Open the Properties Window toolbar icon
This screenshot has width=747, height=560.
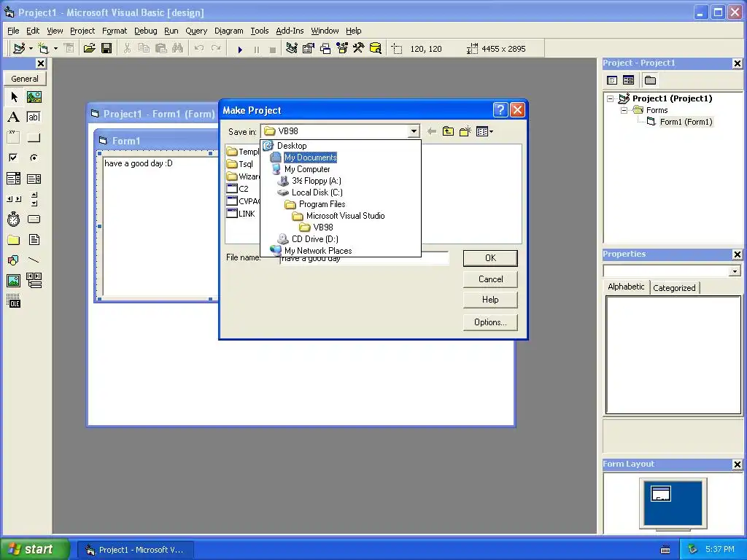[309, 49]
